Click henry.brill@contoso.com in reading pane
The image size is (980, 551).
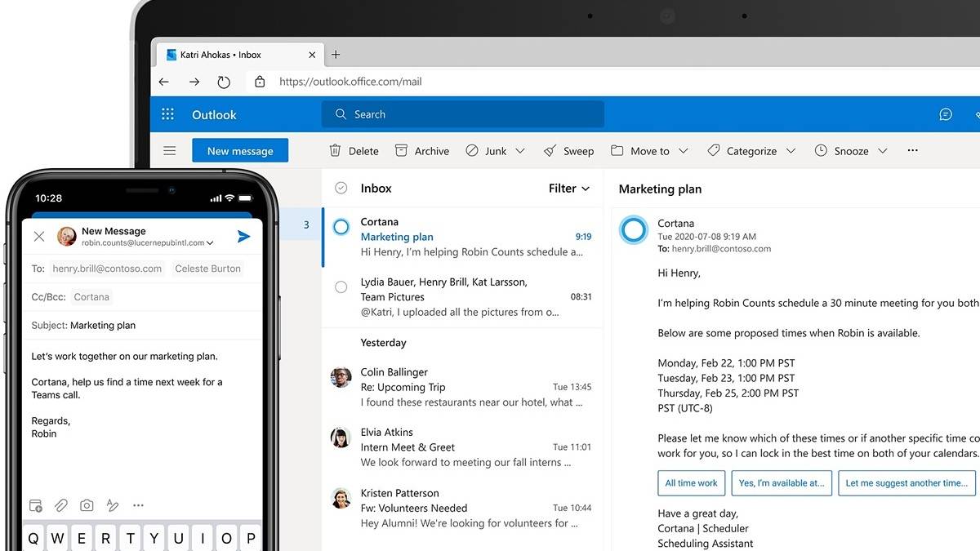721,249
